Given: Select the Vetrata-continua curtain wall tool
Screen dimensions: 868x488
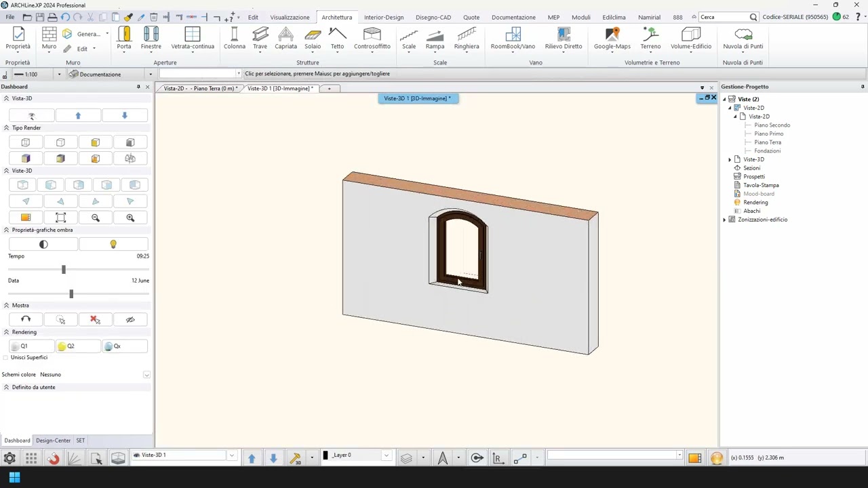Looking at the screenshot, I should tap(193, 38).
